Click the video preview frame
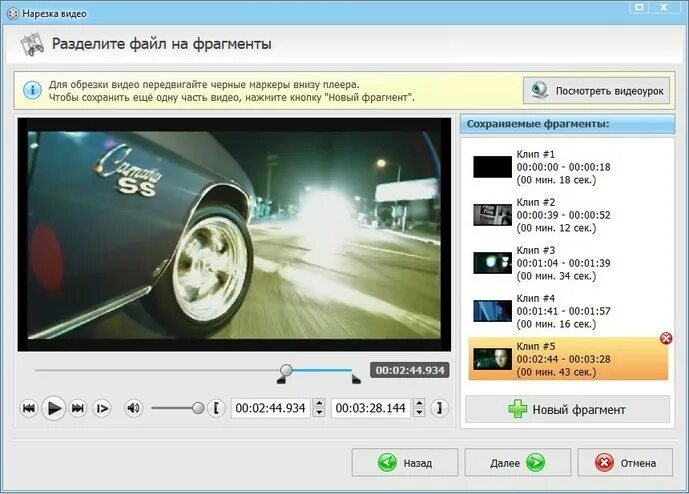Screen dimensions: 689x494 tap(234, 235)
